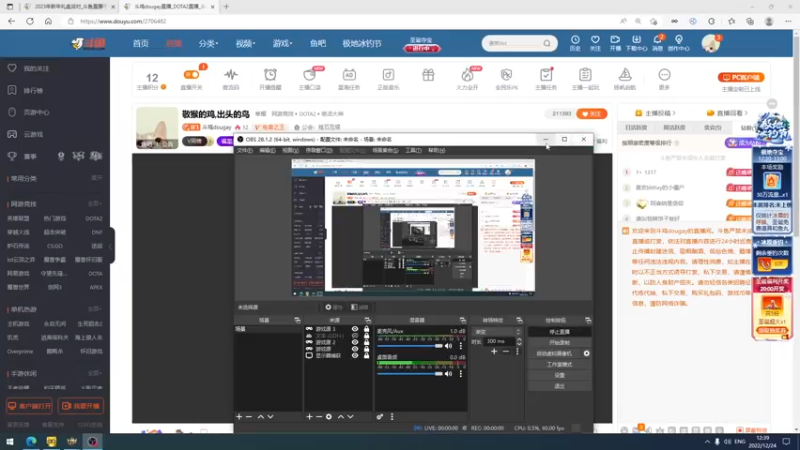Image resolution: width=800 pixels, height=450 pixels.
Task: Hide 游戏源 3 eye icon
Action: (355, 329)
